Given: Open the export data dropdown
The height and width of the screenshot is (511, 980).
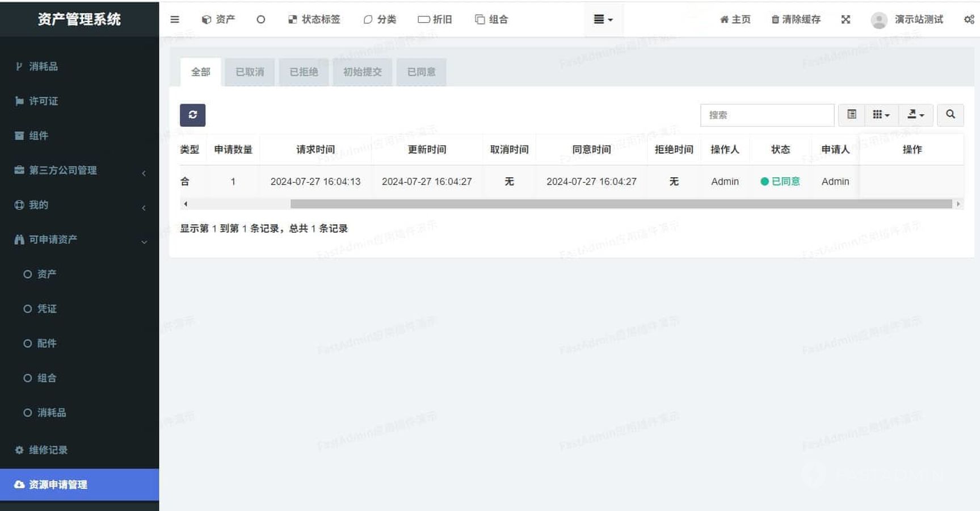Looking at the screenshot, I should click(915, 115).
